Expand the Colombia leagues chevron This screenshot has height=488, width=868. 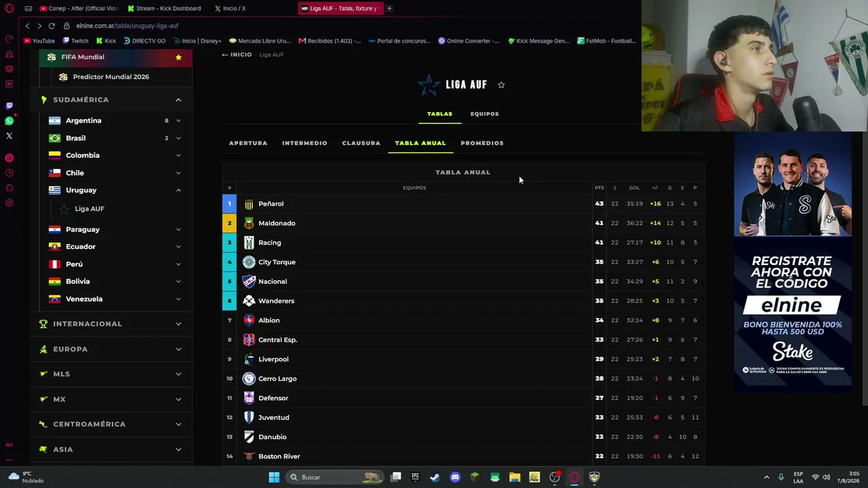[178, 155]
